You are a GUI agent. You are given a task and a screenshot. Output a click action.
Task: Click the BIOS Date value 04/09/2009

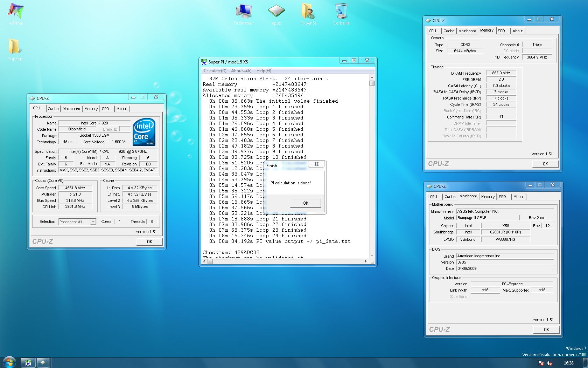[x=505, y=268]
